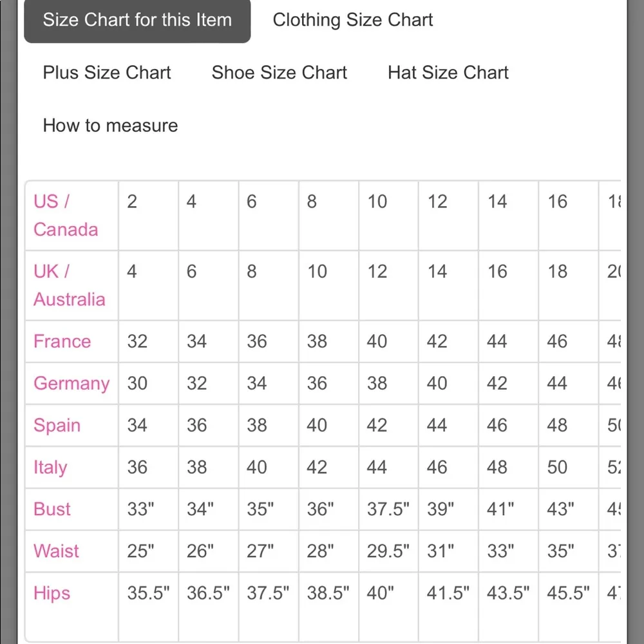Select the 45.5" hips cell

coord(568,593)
